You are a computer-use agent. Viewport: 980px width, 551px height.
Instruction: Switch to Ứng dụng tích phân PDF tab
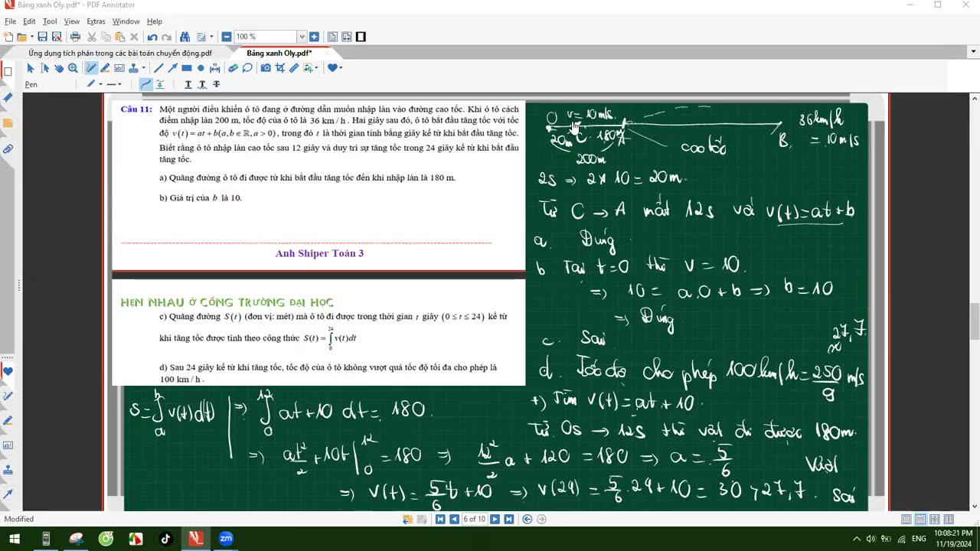(x=120, y=53)
